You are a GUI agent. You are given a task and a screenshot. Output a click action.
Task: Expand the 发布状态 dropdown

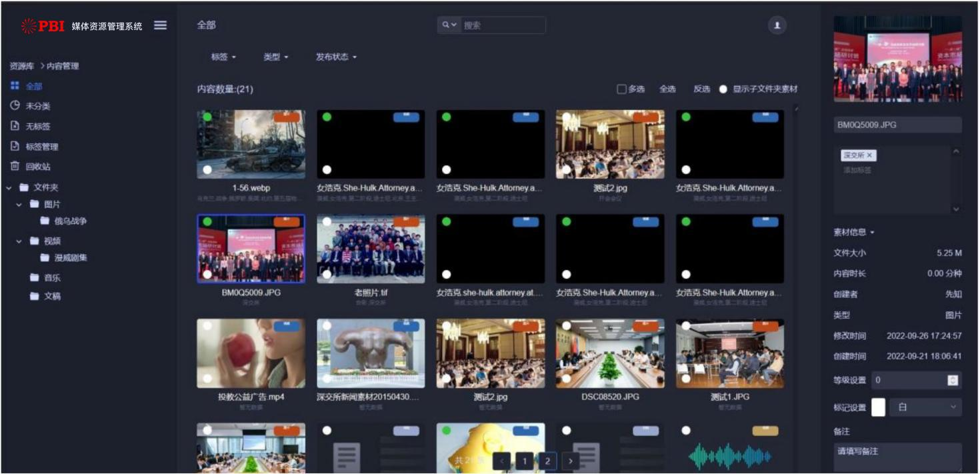tap(336, 57)
